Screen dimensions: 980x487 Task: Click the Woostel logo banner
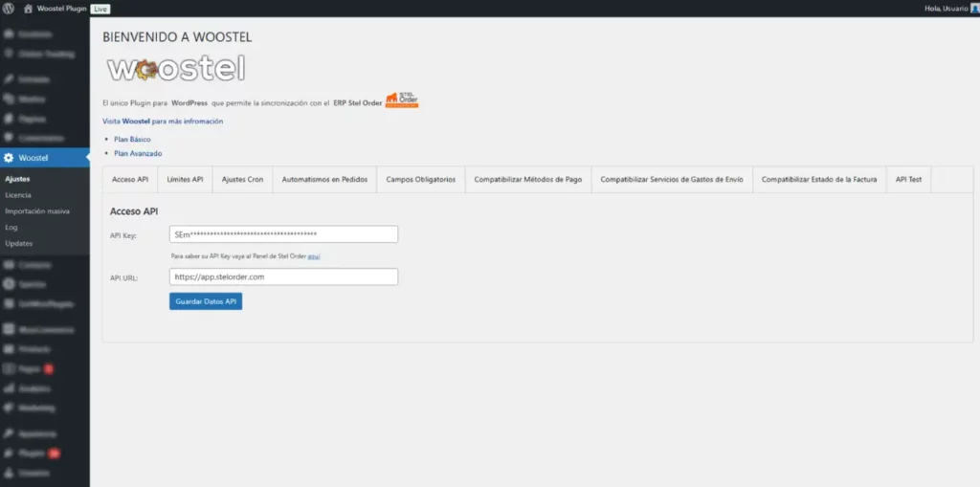176,69
